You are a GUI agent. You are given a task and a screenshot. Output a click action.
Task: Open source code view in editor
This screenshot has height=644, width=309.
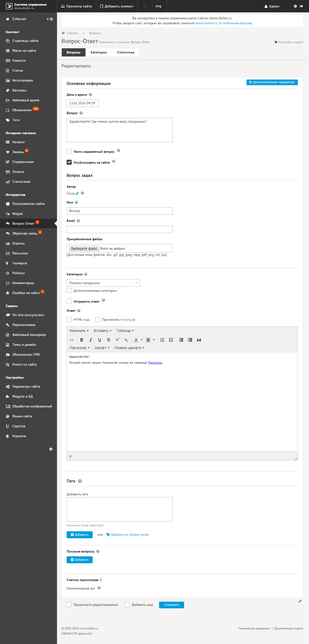[x=72, y=340]
